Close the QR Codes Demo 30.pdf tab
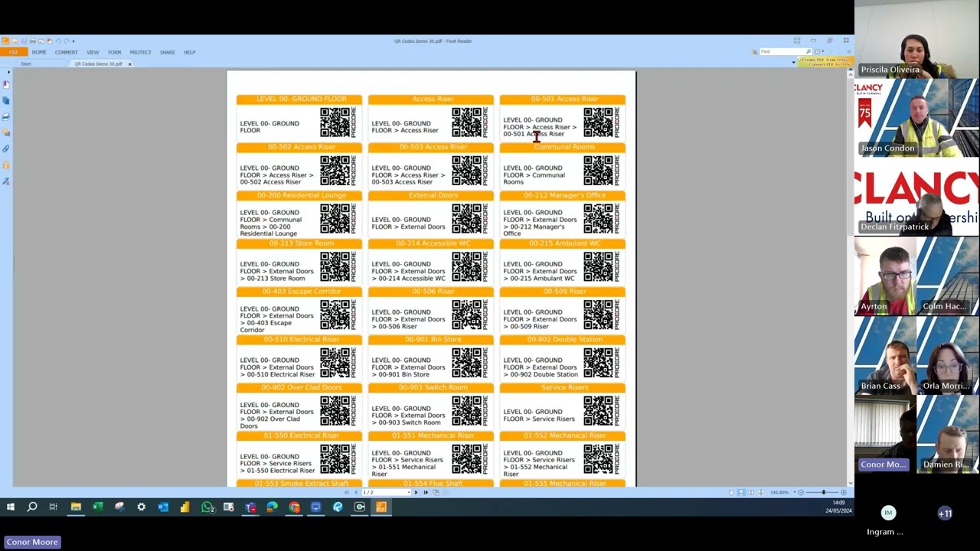Image resolution: width=980 pixels, height=551 pixels. pos(129,64)
